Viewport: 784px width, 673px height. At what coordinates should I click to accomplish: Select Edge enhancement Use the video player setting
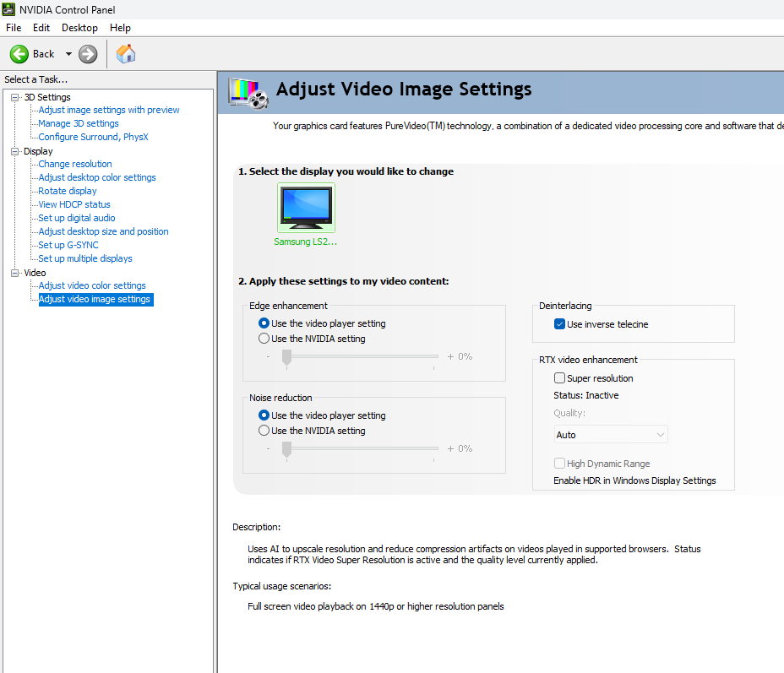[264, 323]
